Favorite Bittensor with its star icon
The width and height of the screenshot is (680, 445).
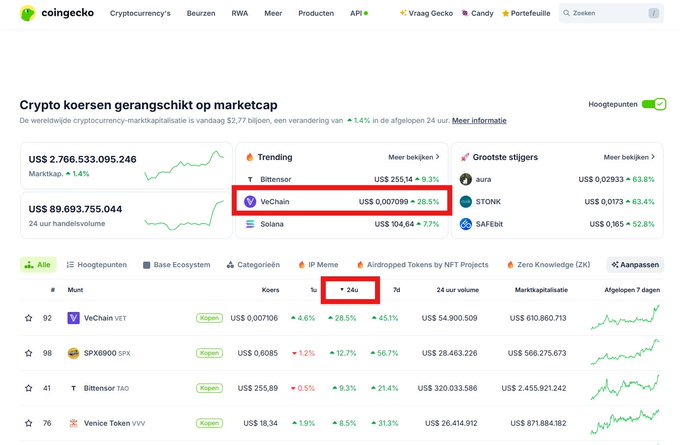[29, 388]
